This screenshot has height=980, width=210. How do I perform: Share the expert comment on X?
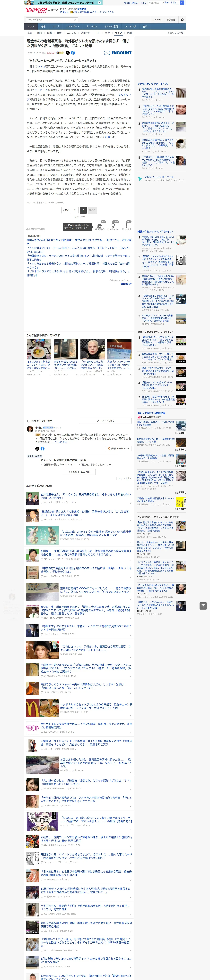point(37,449)
